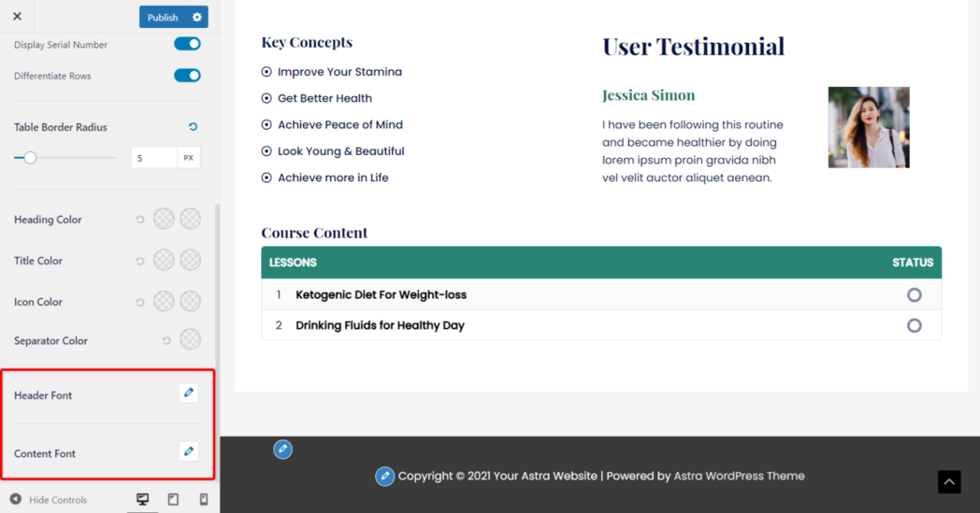Pick the first Heading Color swatch
This screenshot has width=980, height=513.
(164, 219)
